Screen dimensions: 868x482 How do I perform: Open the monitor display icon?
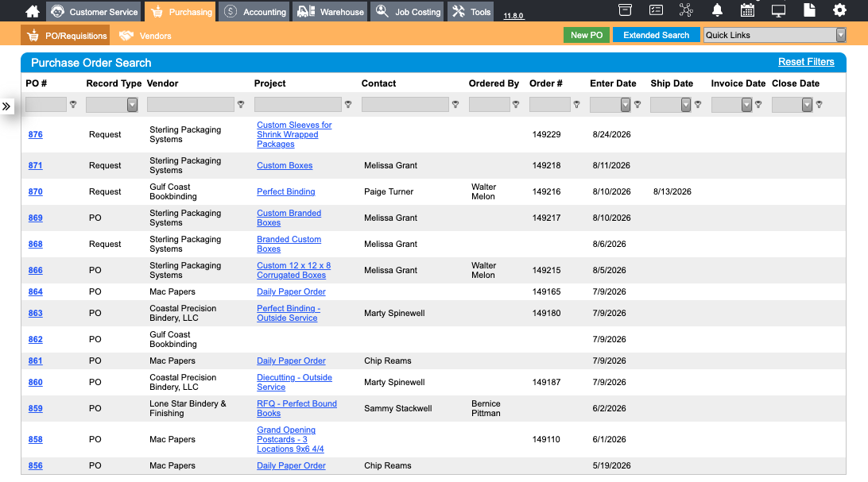pyautogui.click(x=778, y=10)
